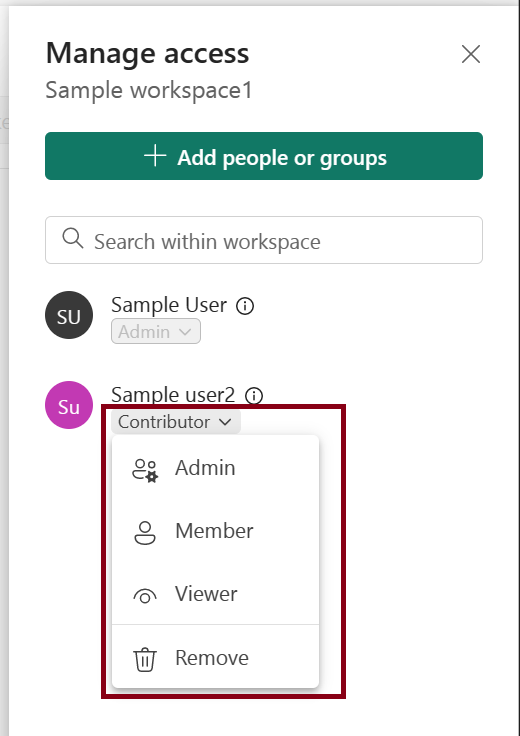Click the Manage access heading

[x=147, y=53]
